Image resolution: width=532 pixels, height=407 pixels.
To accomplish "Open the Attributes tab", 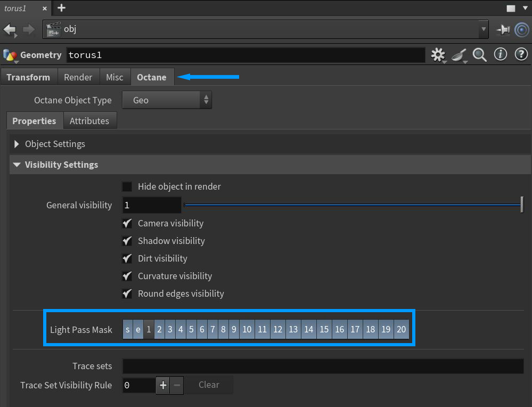I will point(89,121).
